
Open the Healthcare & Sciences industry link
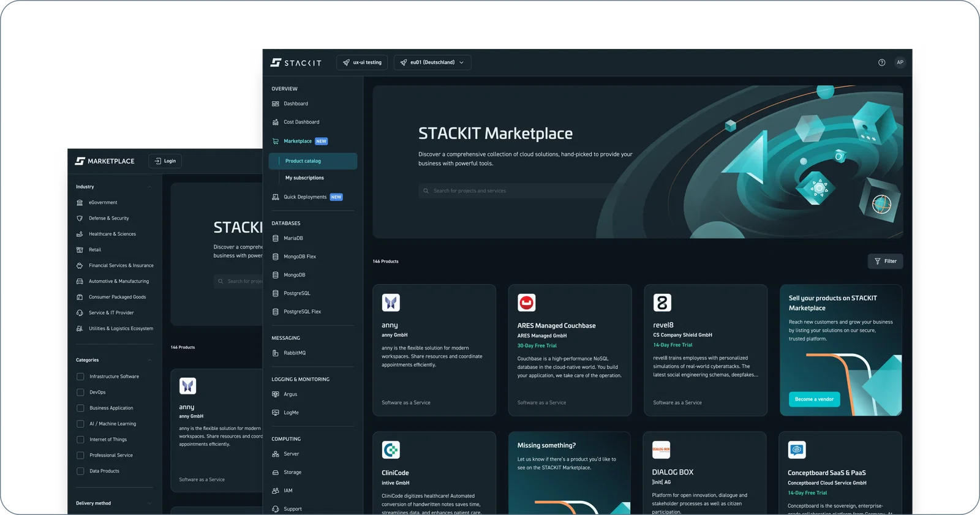coord(112,234)
